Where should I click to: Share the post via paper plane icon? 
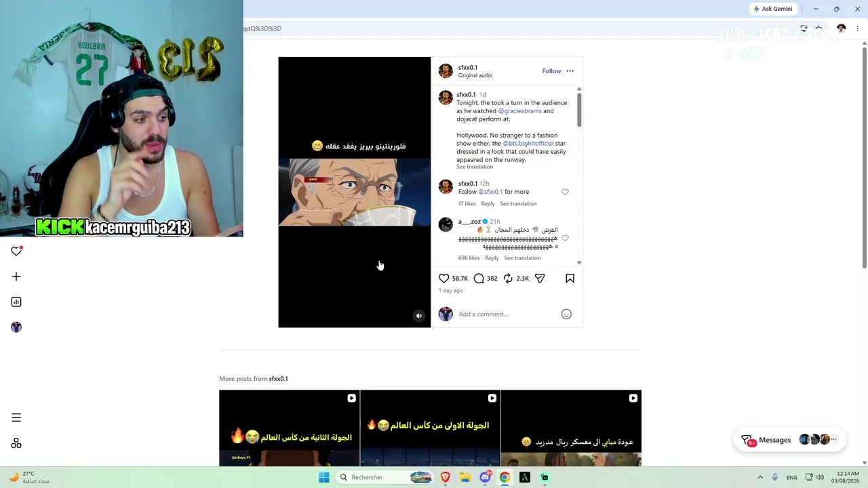point(540,278)
